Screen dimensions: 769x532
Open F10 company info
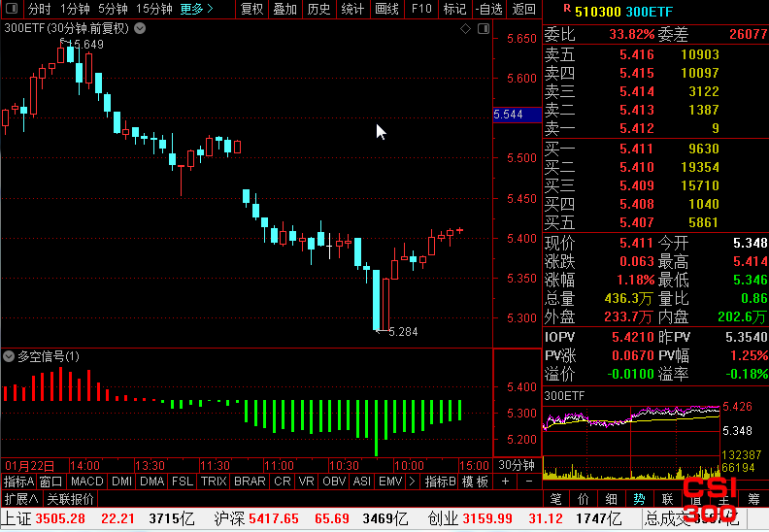click(421, 9)
